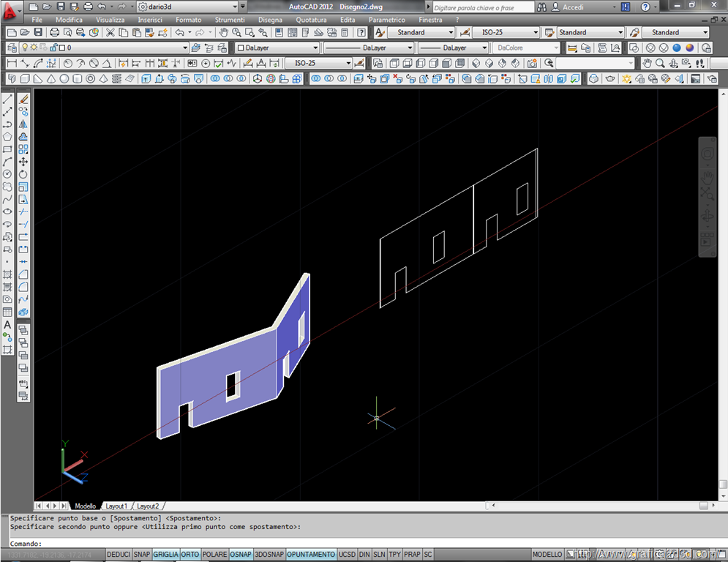Toggle OSNAP in status bar
The image size is (728, 562).
pos(241,555)
